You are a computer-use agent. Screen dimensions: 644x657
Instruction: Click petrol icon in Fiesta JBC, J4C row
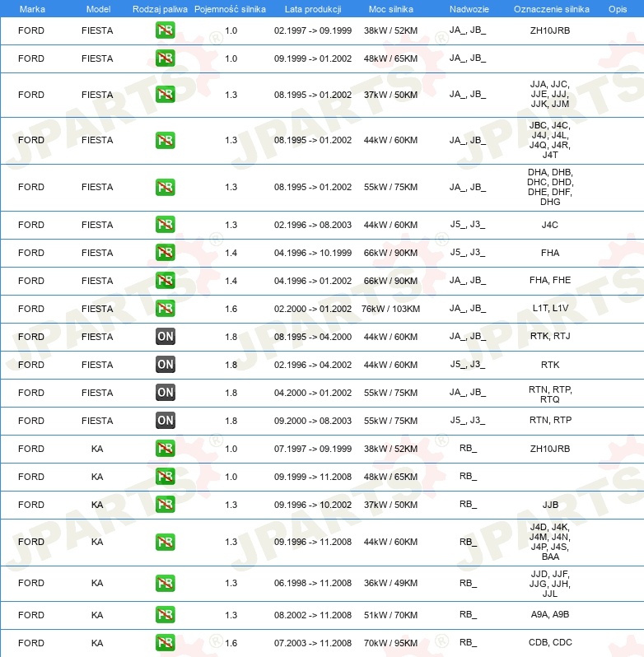click(x=165, y=140)
